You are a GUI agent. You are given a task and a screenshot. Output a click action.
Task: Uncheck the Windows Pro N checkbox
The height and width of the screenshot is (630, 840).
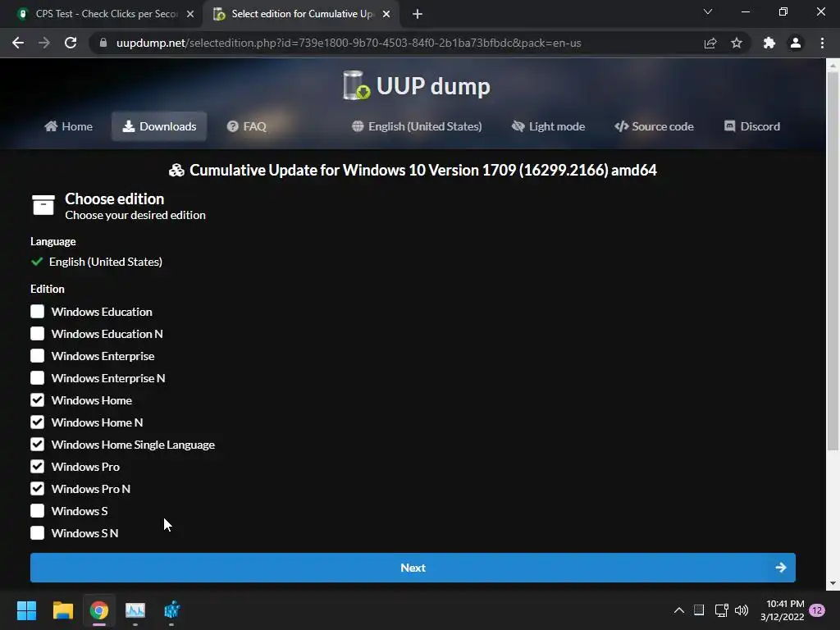coord(37,489)
